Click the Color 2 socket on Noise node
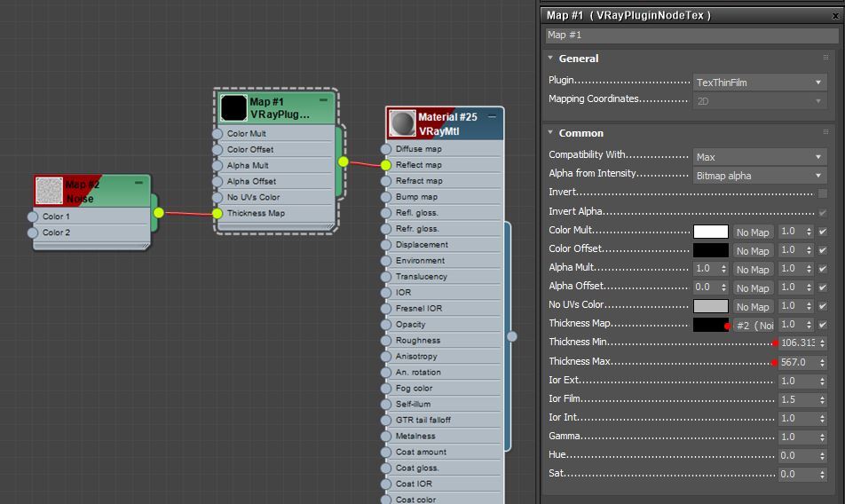The width and height of the screenshot is (845, 504). click(32, 232)
